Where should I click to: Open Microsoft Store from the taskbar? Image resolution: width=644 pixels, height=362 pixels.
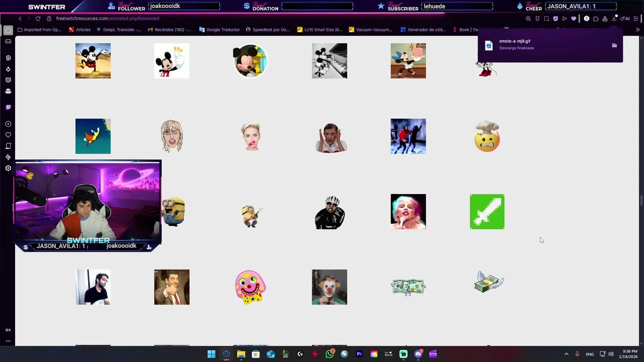click(x=256, y=354)
